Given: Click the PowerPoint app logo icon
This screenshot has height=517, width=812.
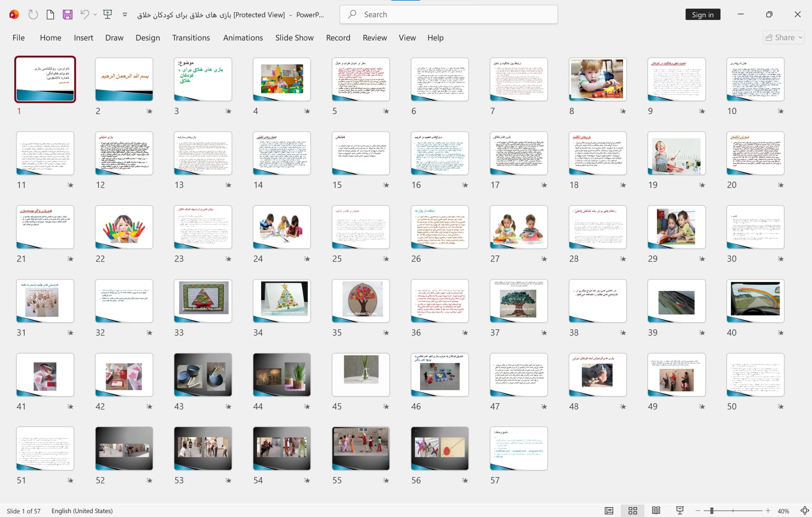Looking at the screenshot, I should pos(14,15).
